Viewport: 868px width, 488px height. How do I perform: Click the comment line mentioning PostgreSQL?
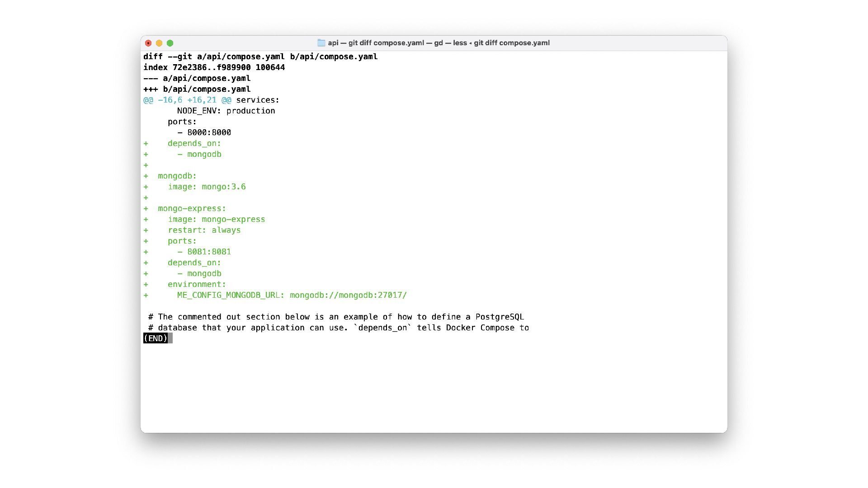point(336,317)
